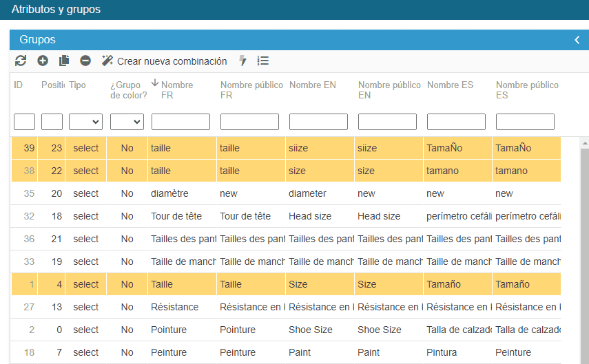Open the numbered list toolbar icon
Screen dimensions: 589x364
pyautogui.click(x=262, y=61)
